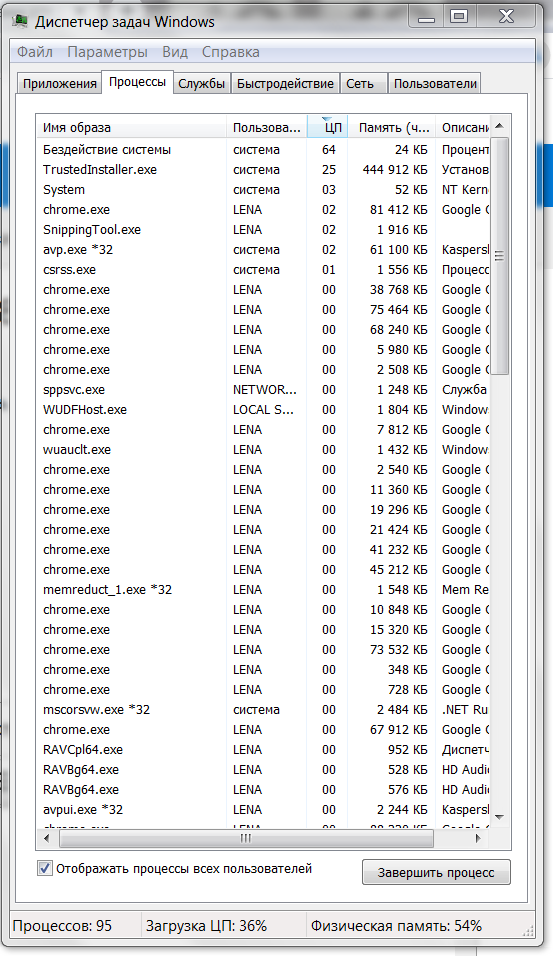Screen dimensions: 553x956
Task: Sort by the Память column header
Action: (x=393, y=127)
